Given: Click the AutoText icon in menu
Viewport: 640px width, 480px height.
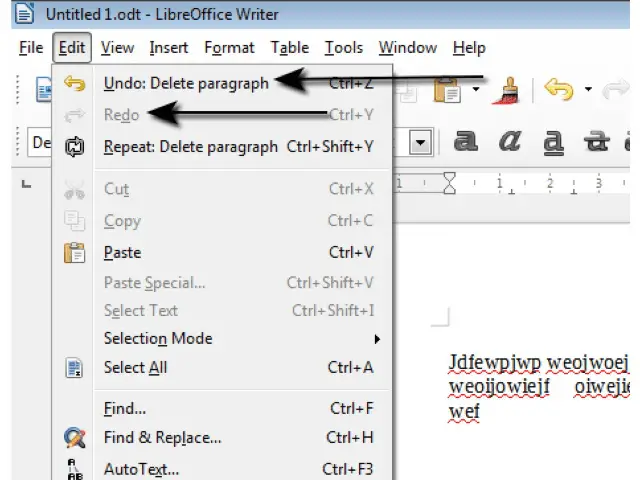Looking at the screenshot, I should click(75, 469).
